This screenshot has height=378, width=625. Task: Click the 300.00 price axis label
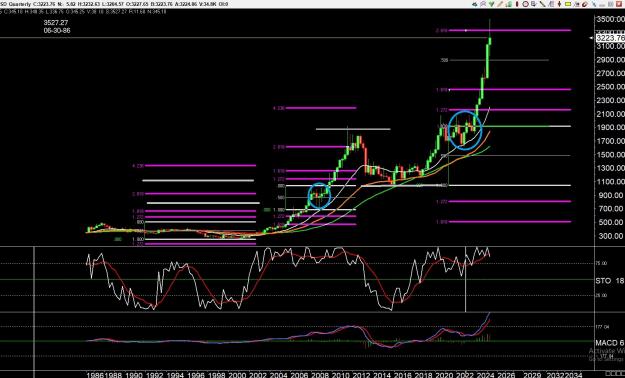click(x=611, y=236)
